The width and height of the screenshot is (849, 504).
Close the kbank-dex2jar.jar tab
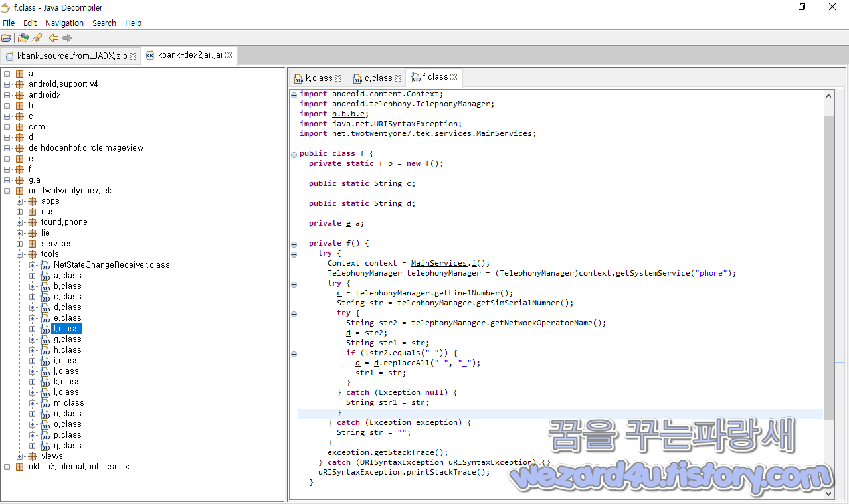point(229,56)
